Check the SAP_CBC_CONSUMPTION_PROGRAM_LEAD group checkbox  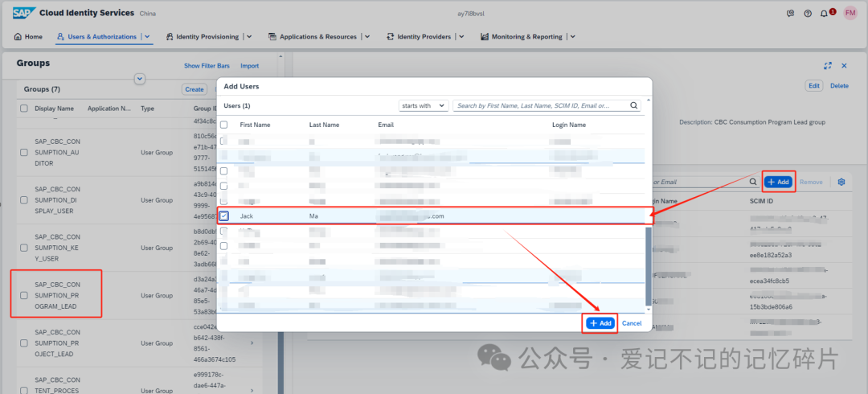click(24, 295)
